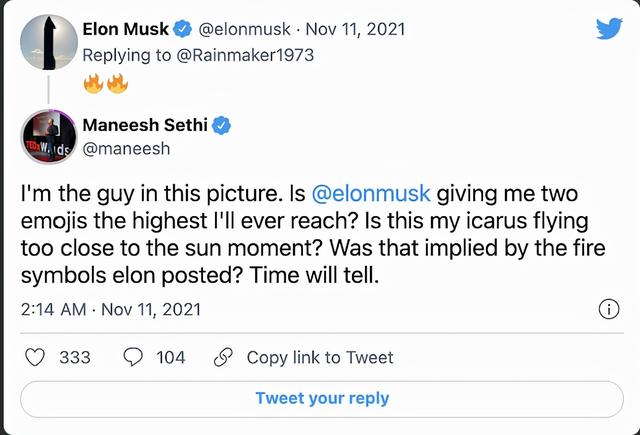Click the Tweet your reply button
This screenshot has width=640, height=435.
[x=321, y=398]
